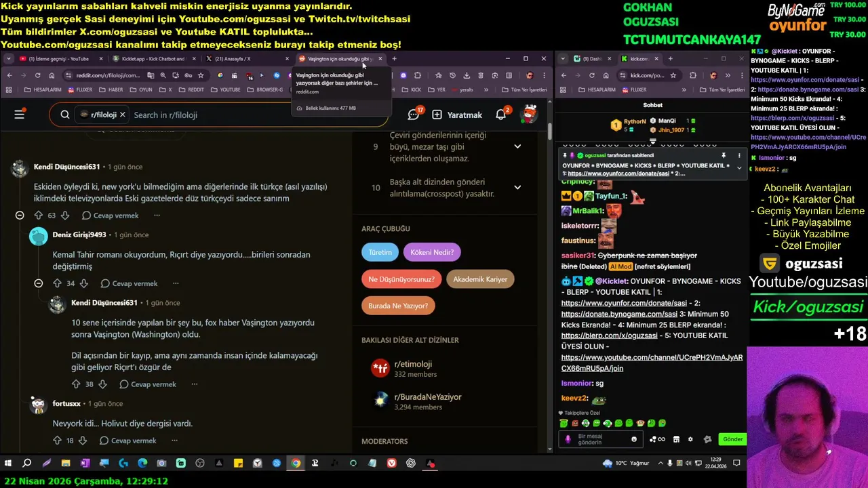The width and height of the screenshot is (868, 488).
Task: Select the Türetim flair button
Action: click(380, 252)
